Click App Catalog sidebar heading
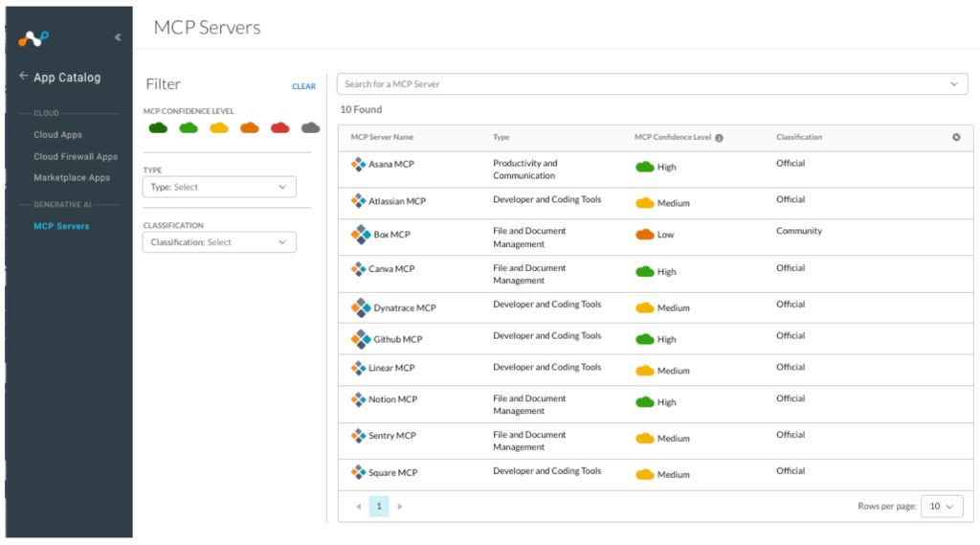Image resolution: width=980 pixels, height=545 pixels. (67, 78)
